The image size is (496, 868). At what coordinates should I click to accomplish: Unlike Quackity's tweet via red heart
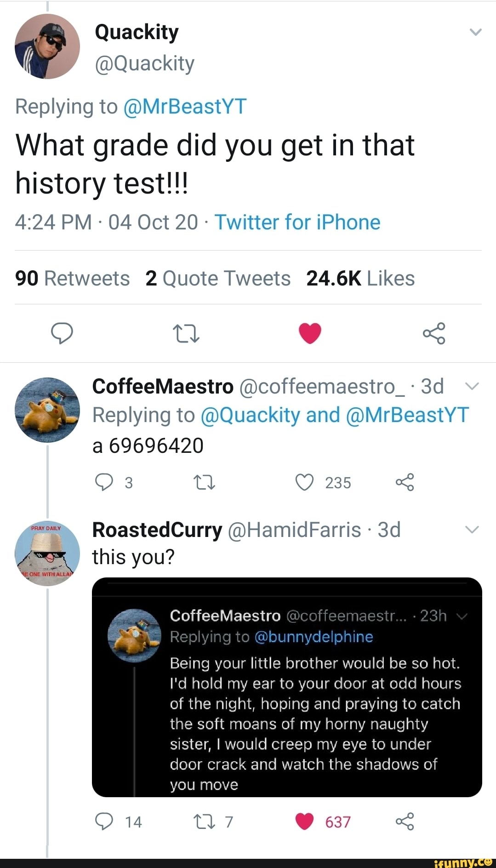(x=310, y=333)
